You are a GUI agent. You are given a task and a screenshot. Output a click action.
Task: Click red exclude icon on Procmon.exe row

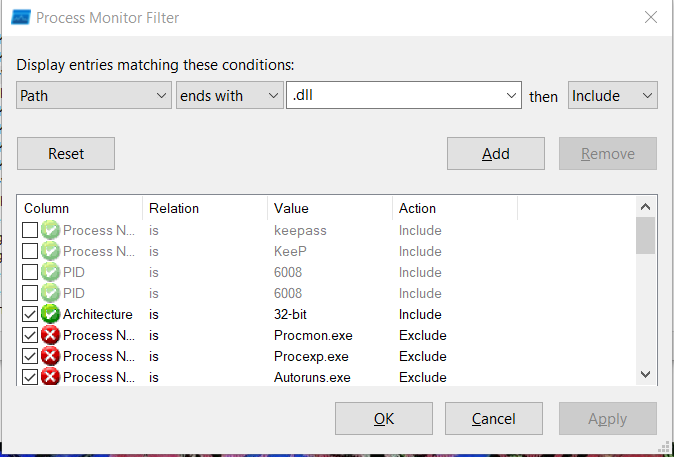[51, 335]
